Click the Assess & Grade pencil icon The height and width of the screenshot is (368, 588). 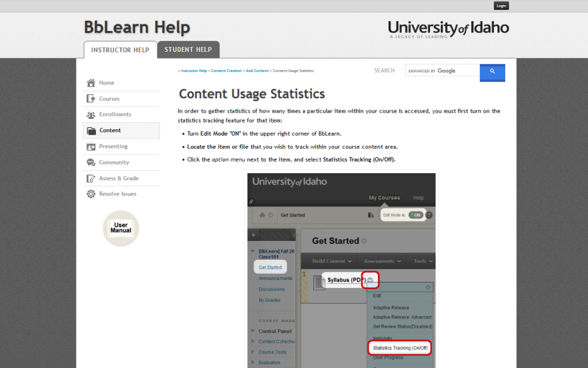tap(91, 178)
